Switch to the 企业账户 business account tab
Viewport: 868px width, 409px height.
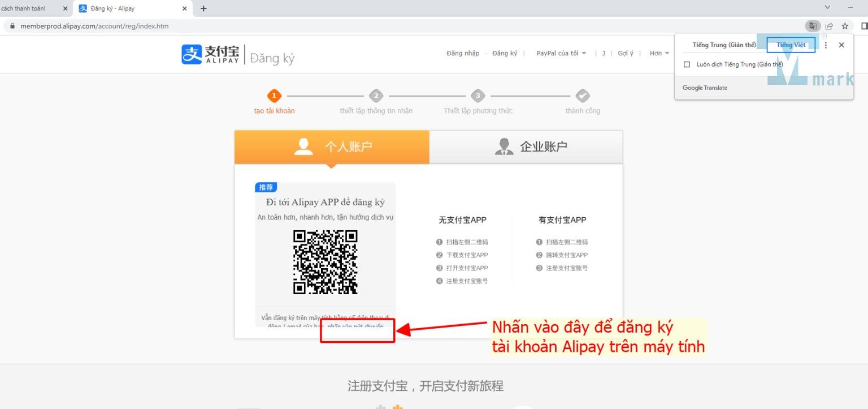tap(526, 147)
